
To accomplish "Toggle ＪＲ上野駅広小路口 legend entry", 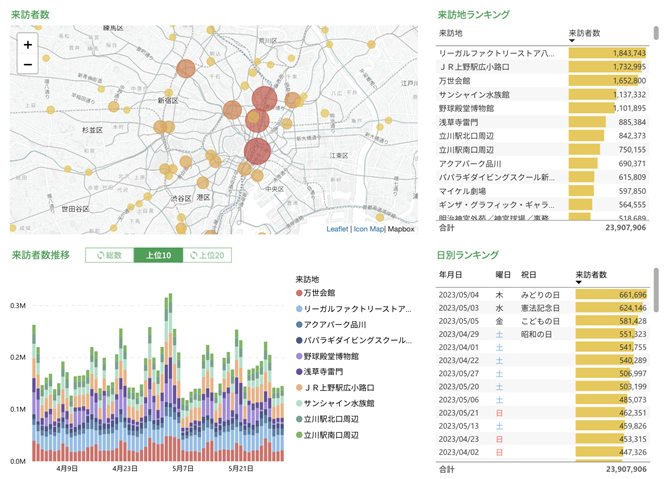I will tap(335, 387).
